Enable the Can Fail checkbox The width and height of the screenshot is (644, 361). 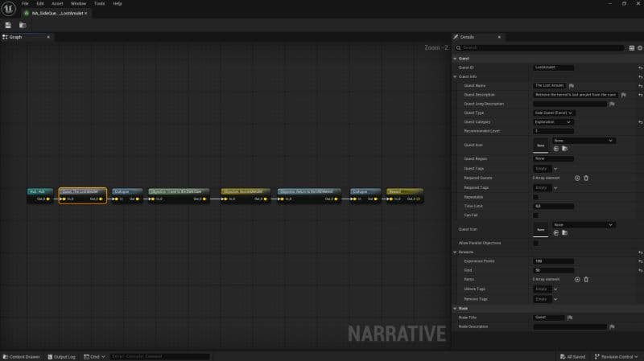(x=535, y=215)
